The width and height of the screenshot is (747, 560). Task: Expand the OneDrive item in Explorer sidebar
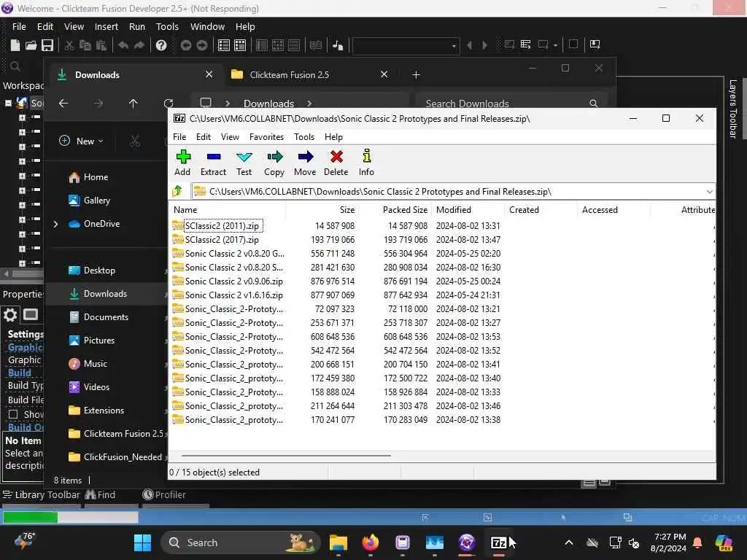[55, 224]
